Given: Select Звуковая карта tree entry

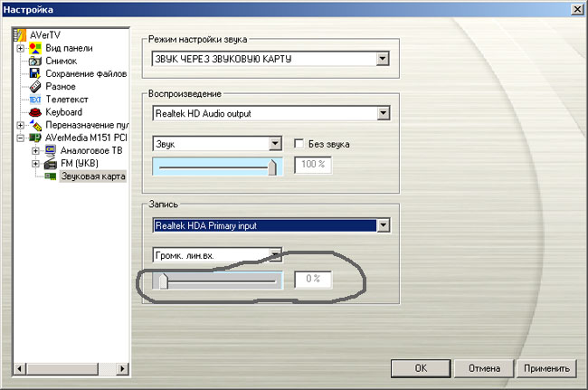Looking at the screenshot, I should [x=93, y=176].
